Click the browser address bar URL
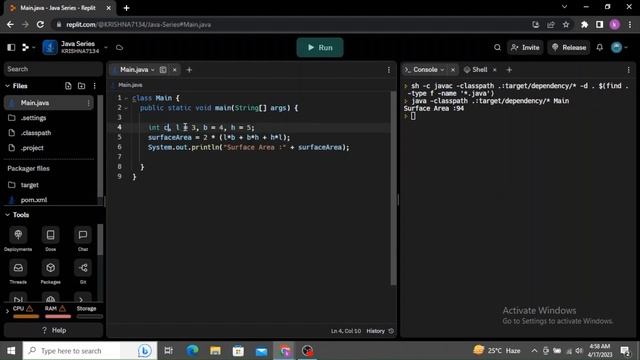 tap(138, 24)
